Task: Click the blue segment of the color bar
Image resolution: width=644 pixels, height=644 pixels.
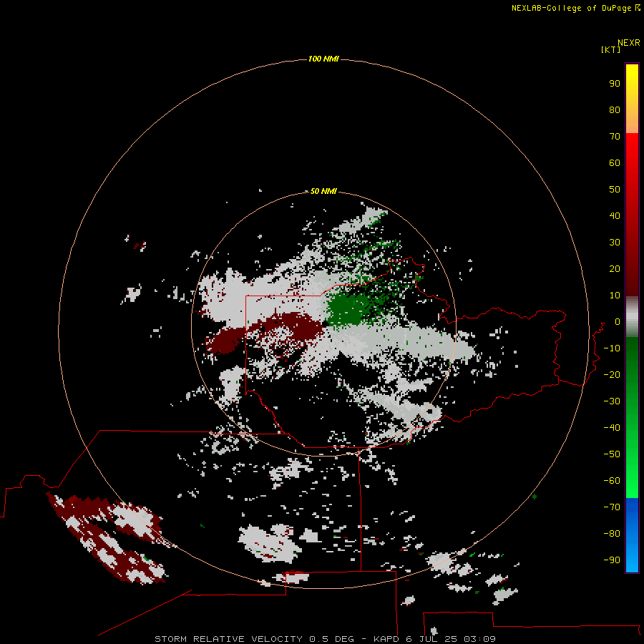Action: [x=632, y=535]
